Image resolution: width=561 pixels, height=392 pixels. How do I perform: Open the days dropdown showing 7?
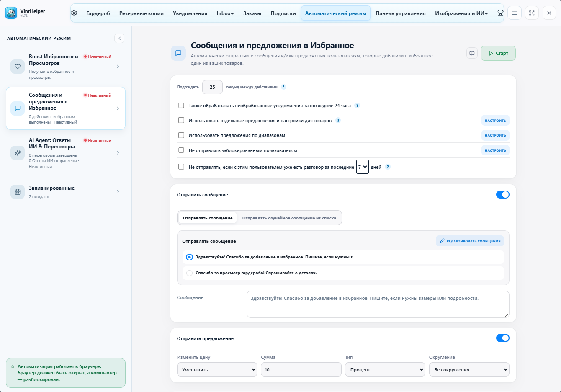[363, 167]
